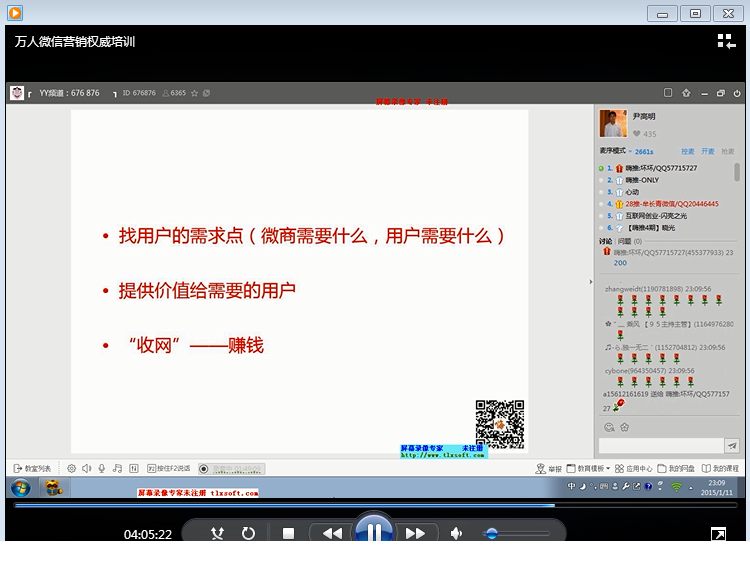The width and height of the screenshot is (750, 564).
Task: Click the rounded square icon in YY title bar
Action: (x=668, y=93)
